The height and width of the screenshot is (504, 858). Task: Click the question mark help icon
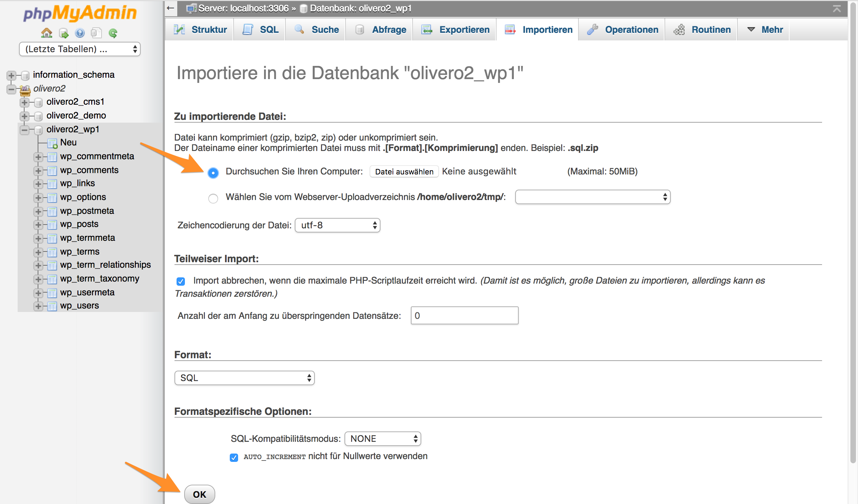click(80, 33)
